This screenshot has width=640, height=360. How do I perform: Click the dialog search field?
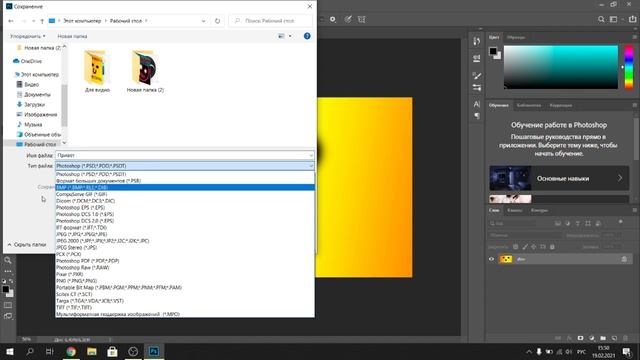[271, 20]
